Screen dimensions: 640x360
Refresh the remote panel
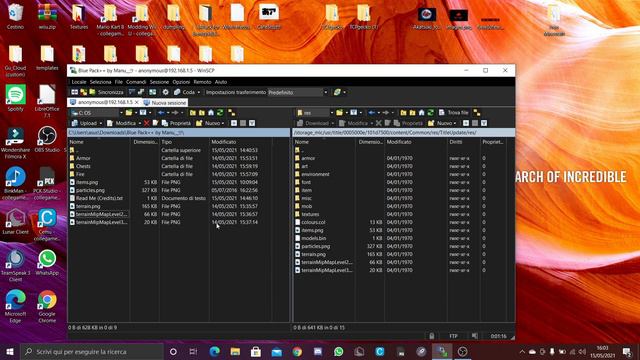(x=431, y=113)
